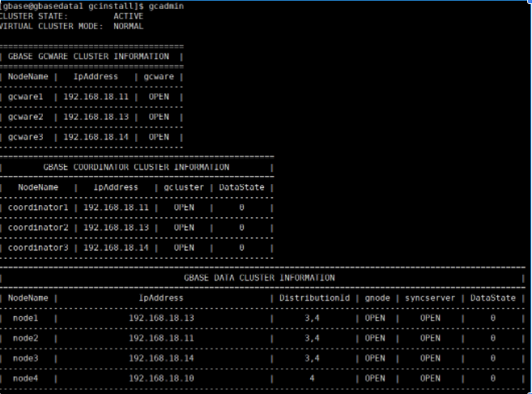Click the DistributionId column header
This screenshot has height=394, width=532.
[x=314, y=298]
